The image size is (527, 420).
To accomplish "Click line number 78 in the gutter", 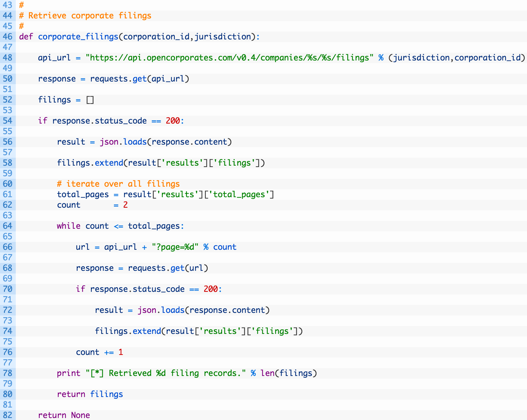I will (x=8, y=373).
